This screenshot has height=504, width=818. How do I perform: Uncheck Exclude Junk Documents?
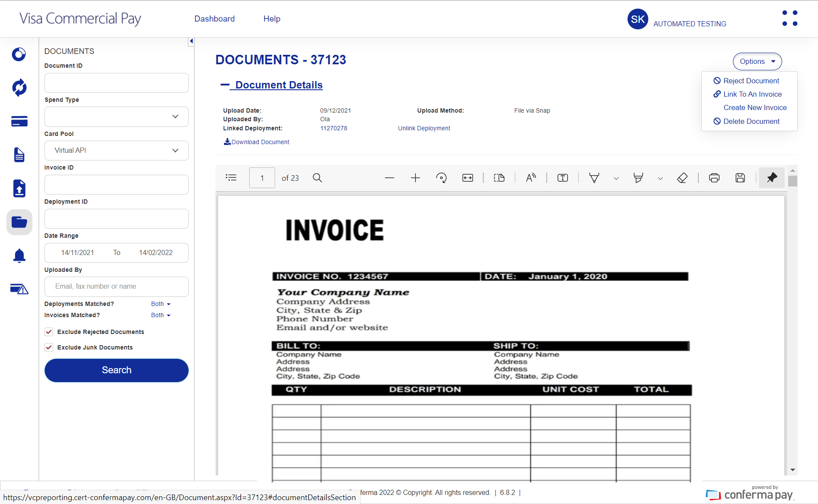(x=49, y=347)
